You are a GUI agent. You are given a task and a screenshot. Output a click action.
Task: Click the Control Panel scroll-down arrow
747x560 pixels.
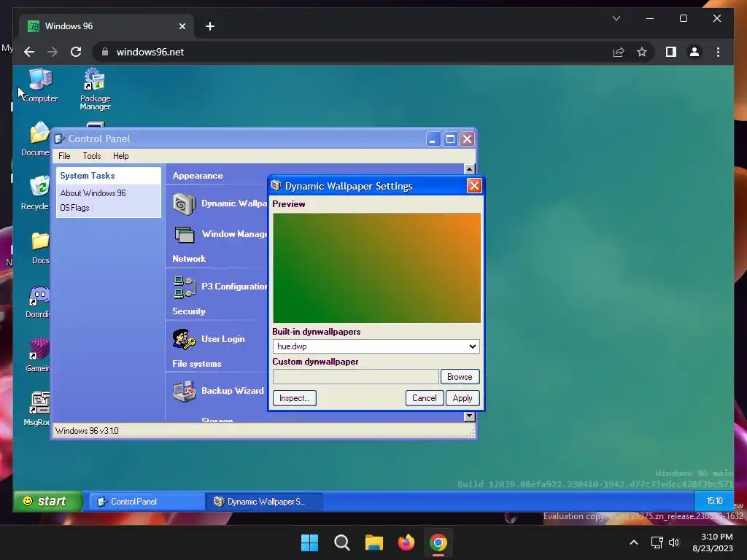click(469, 416)
